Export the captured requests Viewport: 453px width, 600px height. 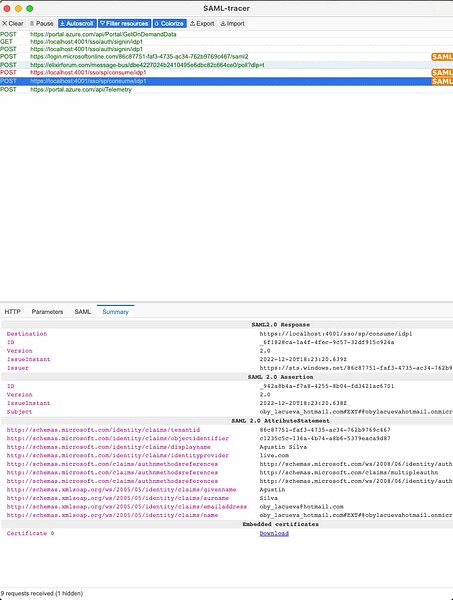(x=202, y=24)
